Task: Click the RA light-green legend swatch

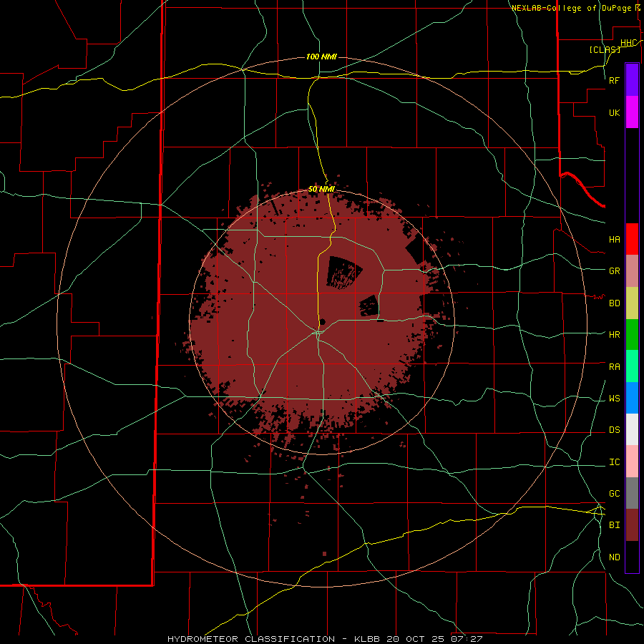Action: click(x=632, y=366)
